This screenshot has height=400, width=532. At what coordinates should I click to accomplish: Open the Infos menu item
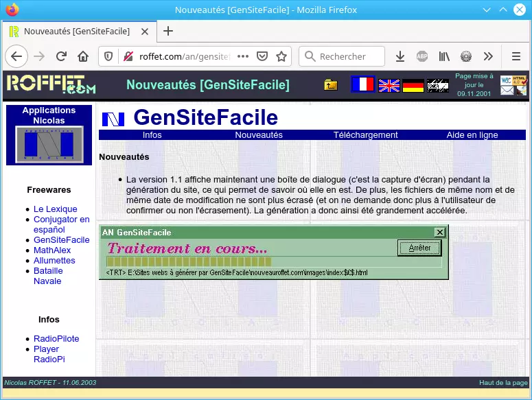(152, 135)
